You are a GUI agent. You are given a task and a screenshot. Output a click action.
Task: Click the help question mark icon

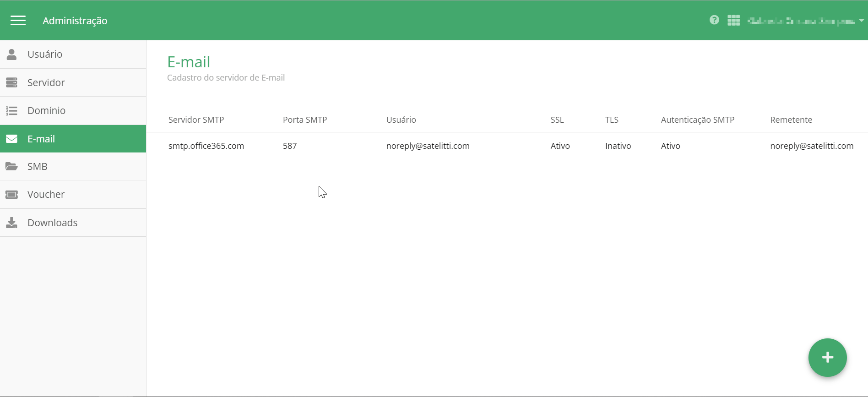[714, 20]
